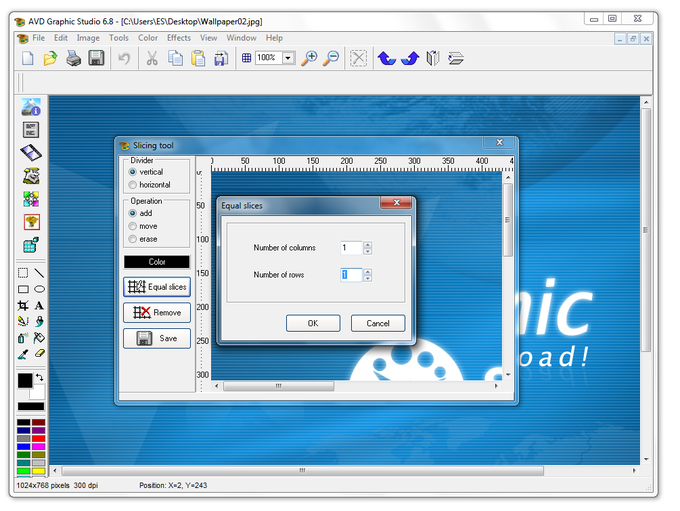Select the Ellipse shape tool
The width and height of the screenshot is (680, 511).
(x=39, y=289)
